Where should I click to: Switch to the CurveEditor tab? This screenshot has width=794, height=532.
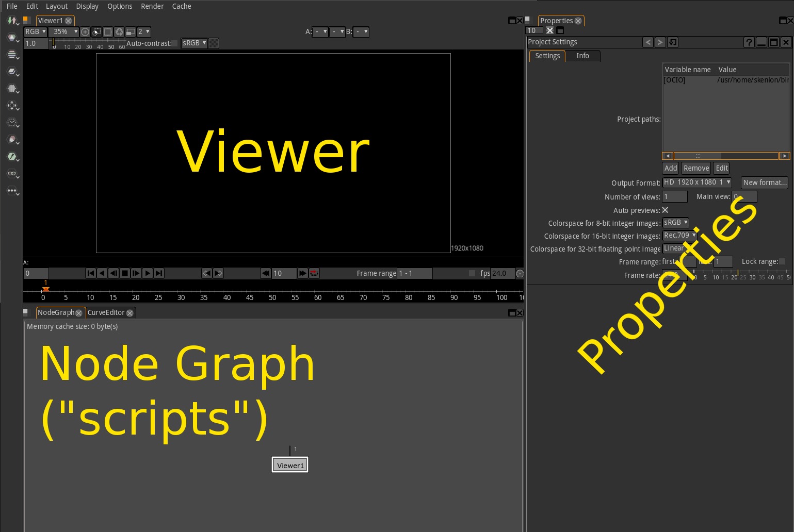[x=106, y=312]
